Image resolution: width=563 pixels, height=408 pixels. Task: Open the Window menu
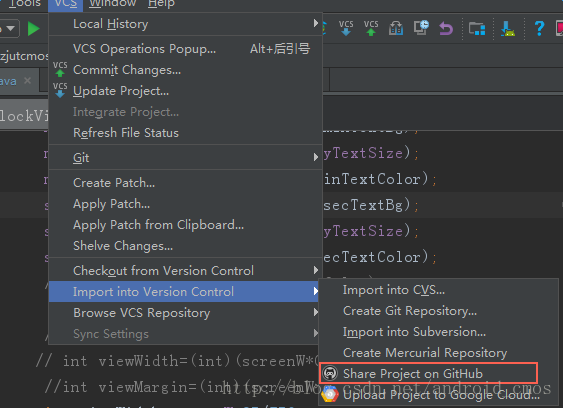pos(113,4)
